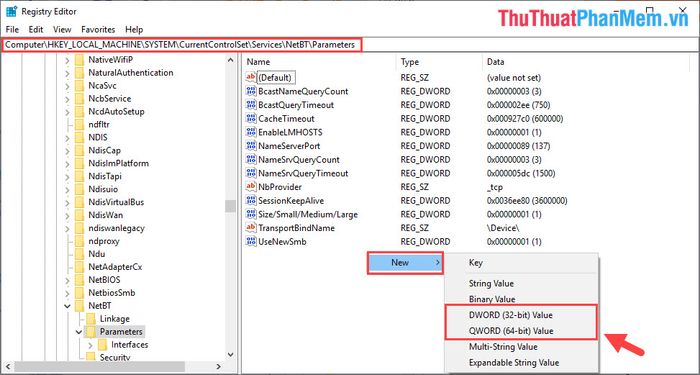This screenshot has height=375, width=700.
Task: Open the File menu
Action: click(12, 30)
